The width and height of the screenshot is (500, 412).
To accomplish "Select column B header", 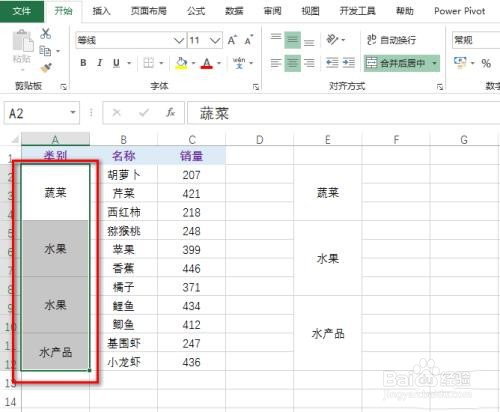I will (124, 139).
